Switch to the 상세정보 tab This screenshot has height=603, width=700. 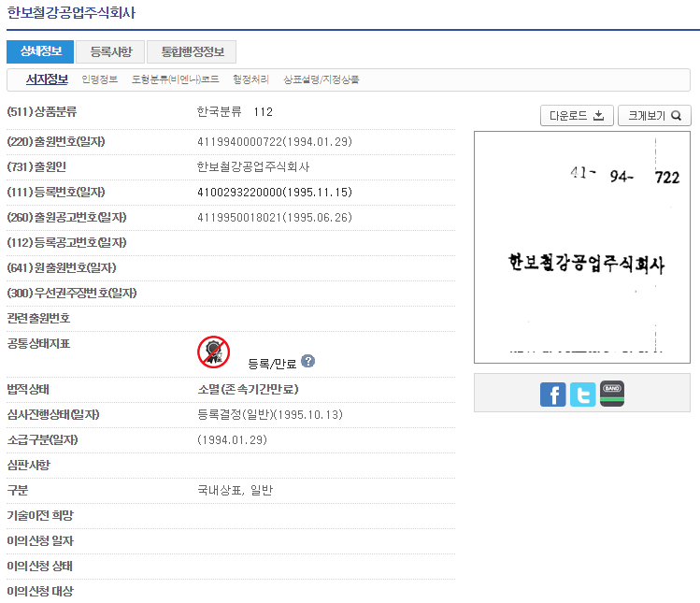[40, 51]
